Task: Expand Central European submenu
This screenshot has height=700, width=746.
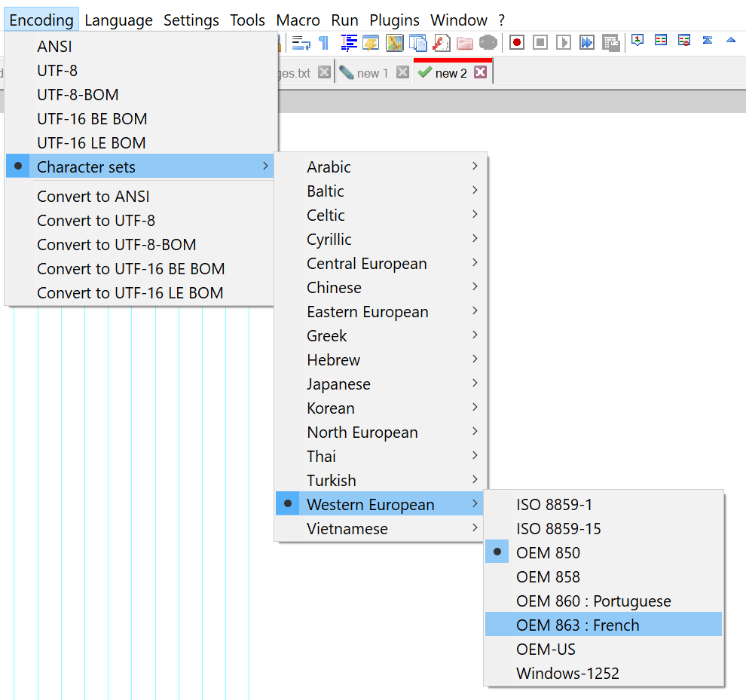Action: point(381,263)
